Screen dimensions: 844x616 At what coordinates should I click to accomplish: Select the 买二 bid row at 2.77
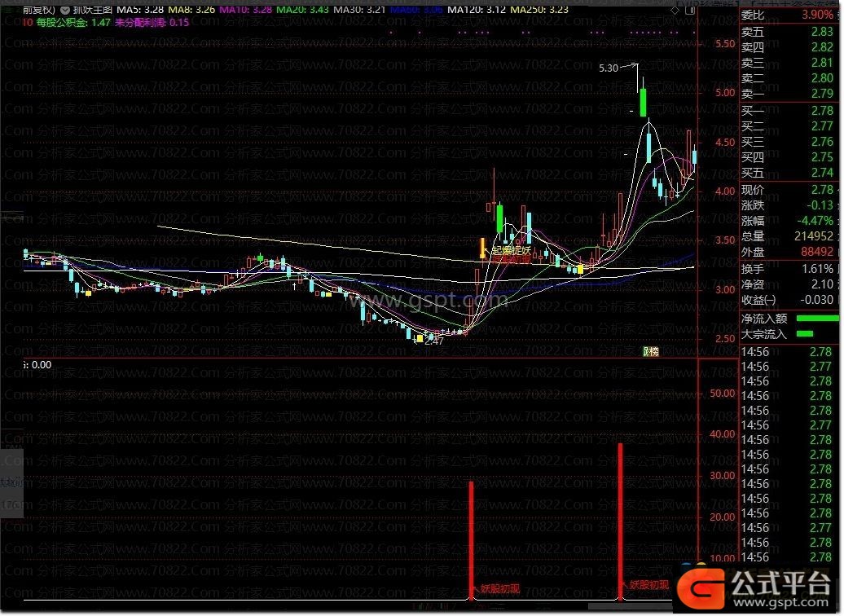(x=788, y=126)
